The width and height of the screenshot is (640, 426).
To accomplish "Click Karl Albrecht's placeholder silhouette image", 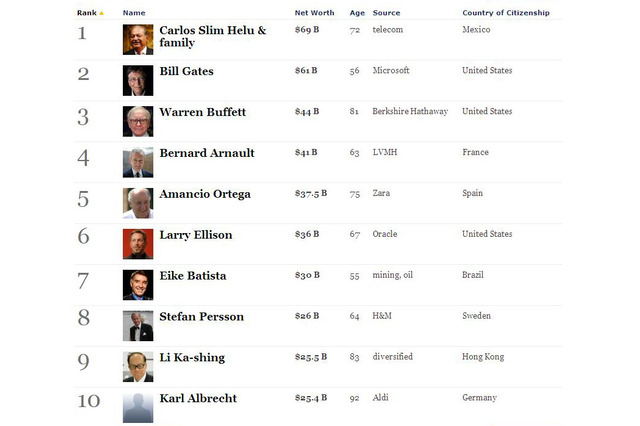I will point(138,408).
